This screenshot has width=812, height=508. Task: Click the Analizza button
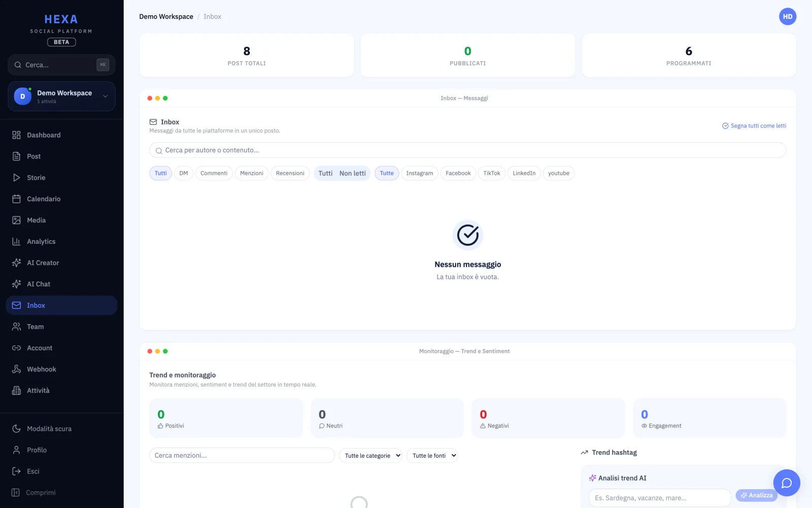pyautogui.click(x=757, y=495)
